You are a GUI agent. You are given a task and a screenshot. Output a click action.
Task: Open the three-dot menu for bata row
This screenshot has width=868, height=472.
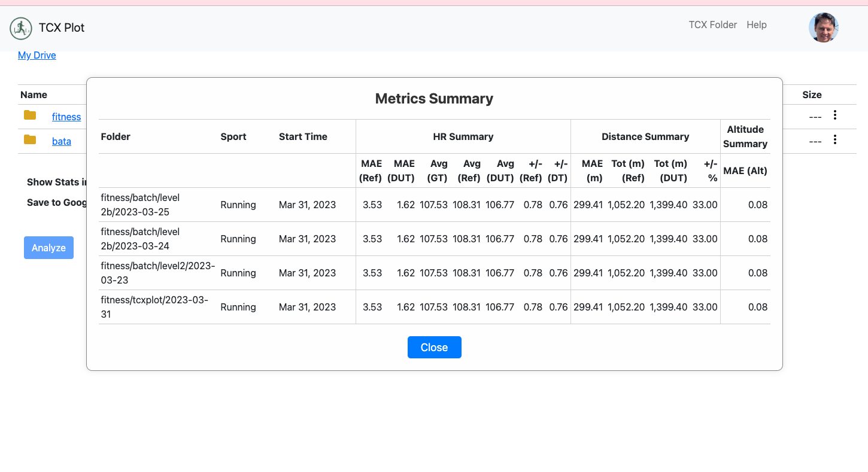coord(835,139)
